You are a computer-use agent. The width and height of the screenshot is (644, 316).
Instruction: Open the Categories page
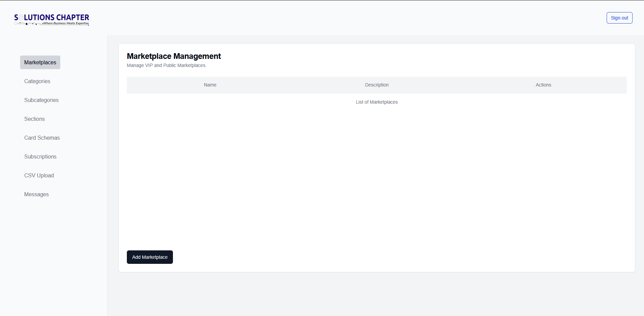click(x=37, y=81)
